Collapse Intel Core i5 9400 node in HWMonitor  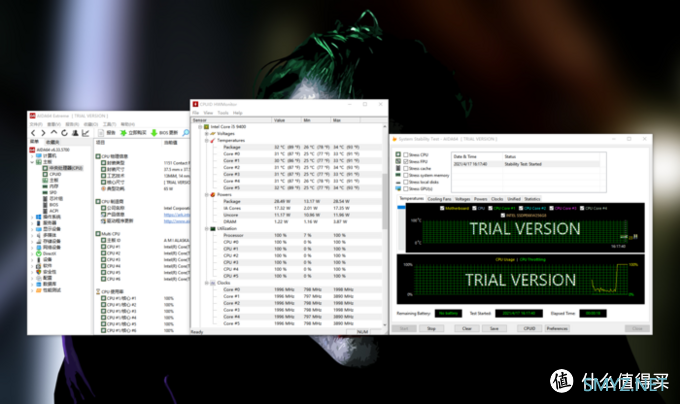click(200, 127)
